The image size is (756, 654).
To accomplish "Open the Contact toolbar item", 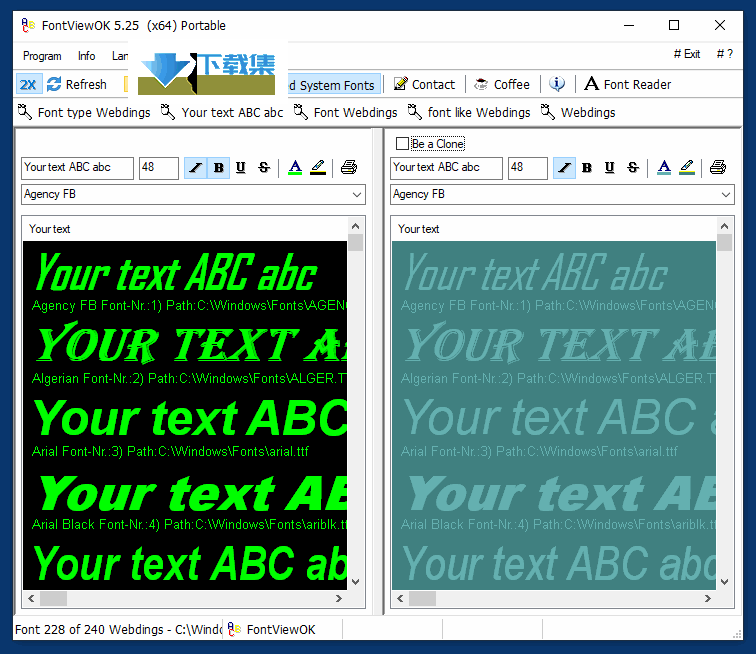I will coord(424,84).
